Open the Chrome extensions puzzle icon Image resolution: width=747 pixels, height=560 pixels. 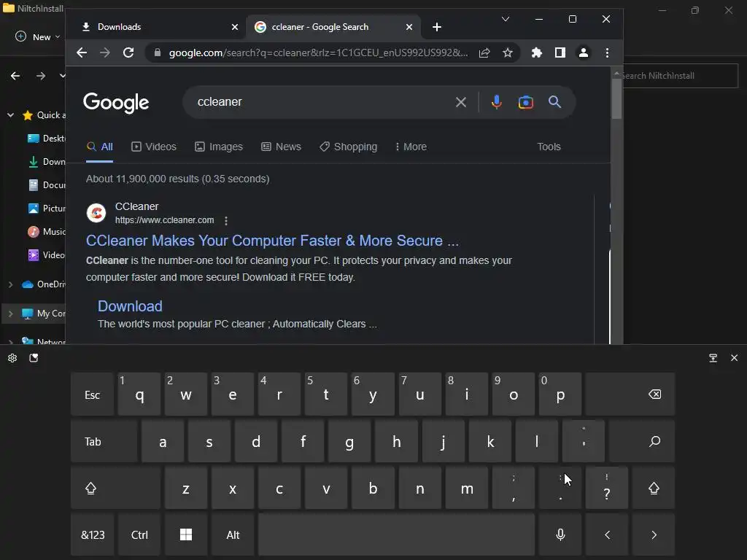click(537, 52)
